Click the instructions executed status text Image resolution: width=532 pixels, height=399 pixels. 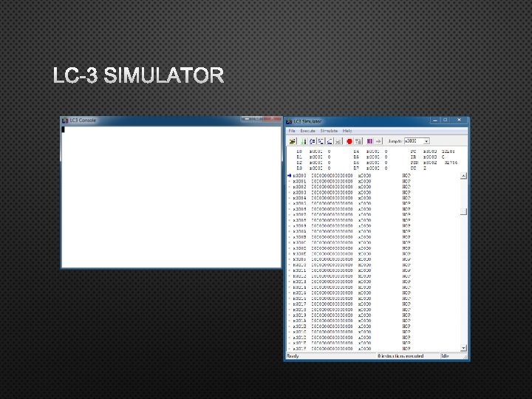pos(400,356)
